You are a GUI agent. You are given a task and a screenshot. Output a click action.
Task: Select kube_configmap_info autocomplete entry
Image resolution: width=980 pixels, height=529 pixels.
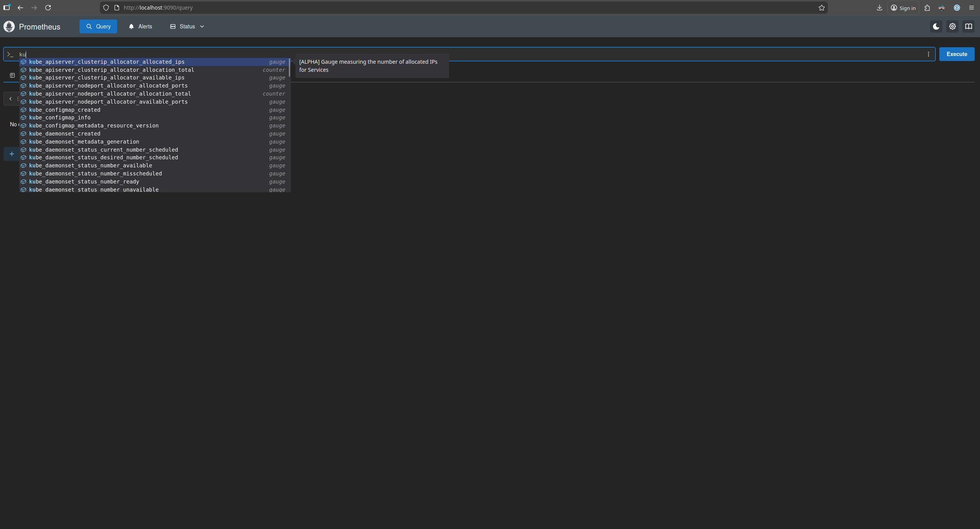point(60,117)
